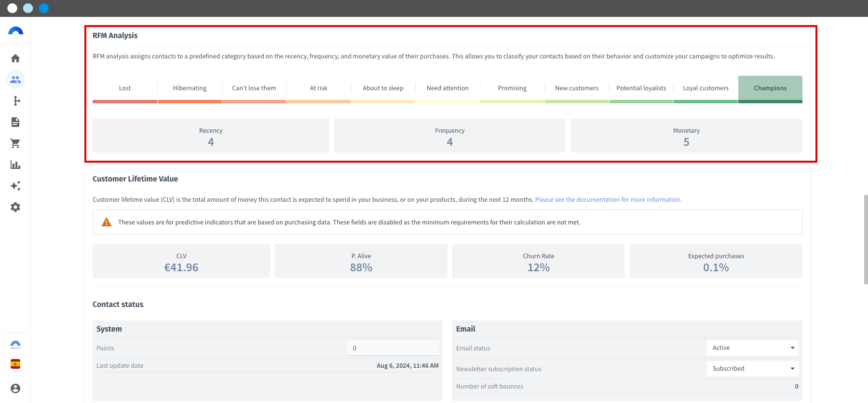Click the app logo at sidebar top
Screen dimensions: 868x403
(x=15, y=31)
